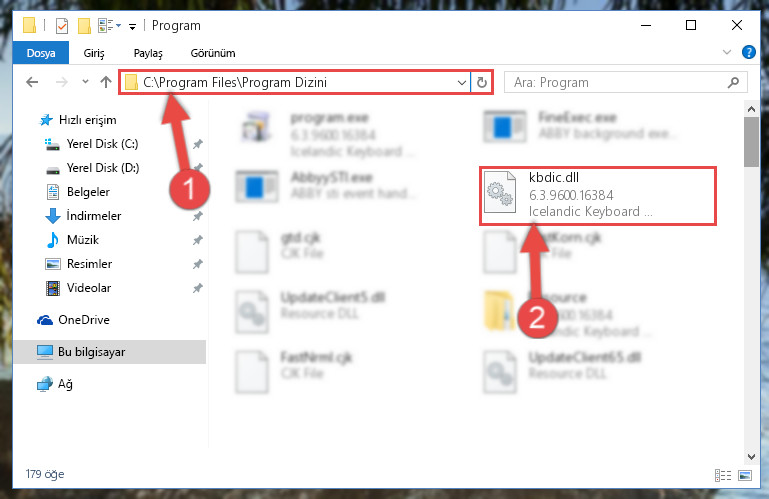Select Bu bilgisayar in the navigation pane
The height and width of the screenshot is (499, 769).
coord(109,352)
